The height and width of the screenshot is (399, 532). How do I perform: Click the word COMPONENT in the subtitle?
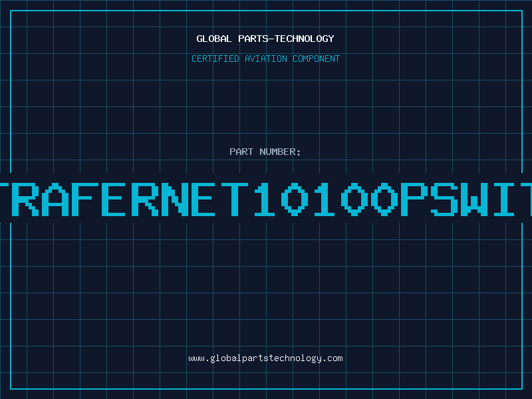(x=316, y=59)
